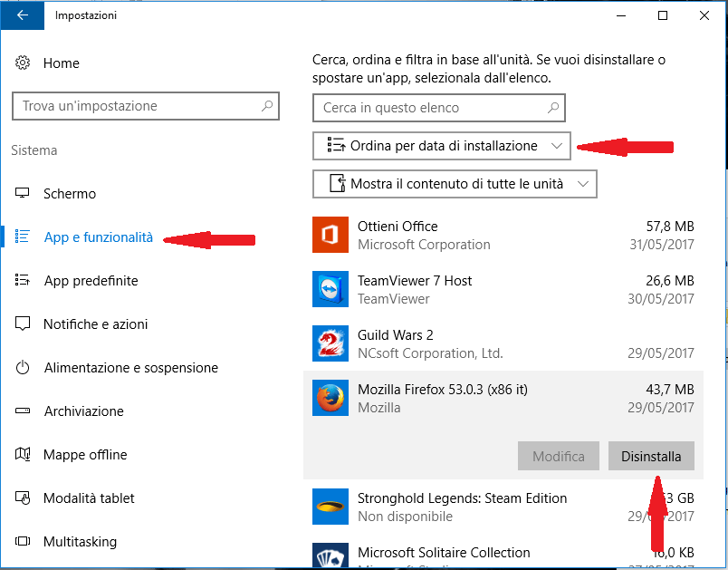Click the 'Trova un'impostazione' search field
The height and width of the screenshot is (570, 728).
click(x=145, y=106)
